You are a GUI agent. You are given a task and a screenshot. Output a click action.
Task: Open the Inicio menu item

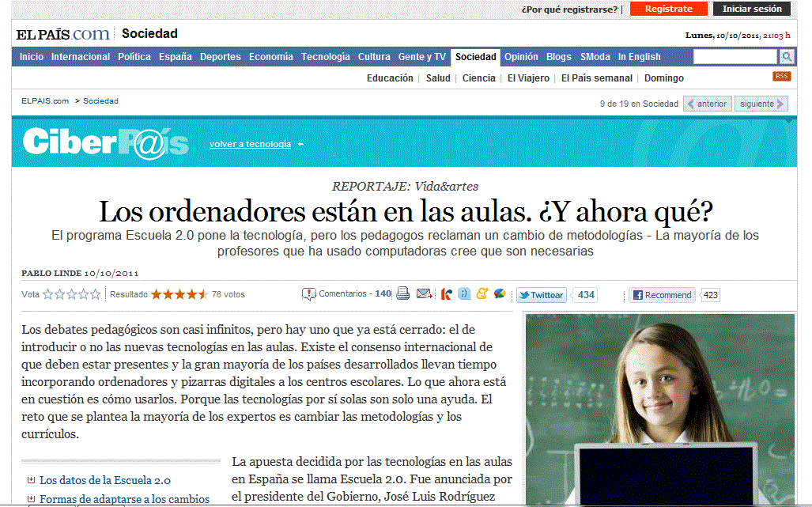(x=32, y=56)
